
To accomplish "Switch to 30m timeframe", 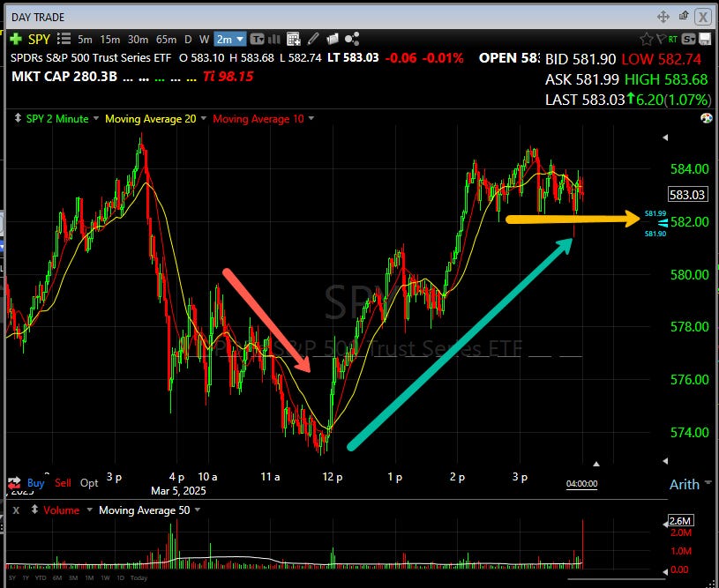I will [138, 40].
